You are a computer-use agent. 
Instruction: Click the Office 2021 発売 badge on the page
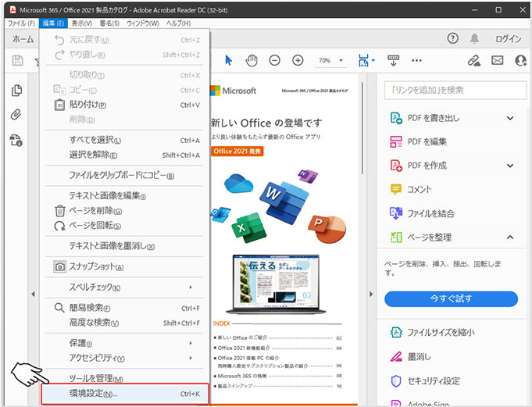(x=237, y=152)
